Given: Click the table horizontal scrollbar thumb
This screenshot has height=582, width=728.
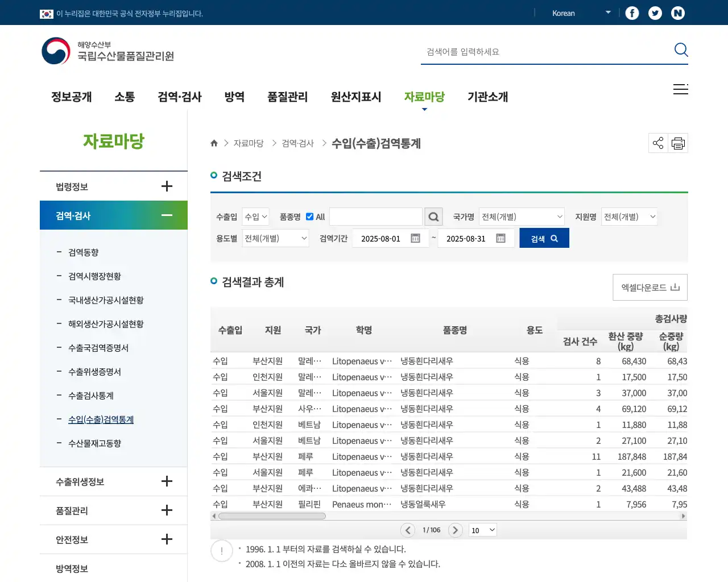Looking at the screenshot, I should pos(272,516).
